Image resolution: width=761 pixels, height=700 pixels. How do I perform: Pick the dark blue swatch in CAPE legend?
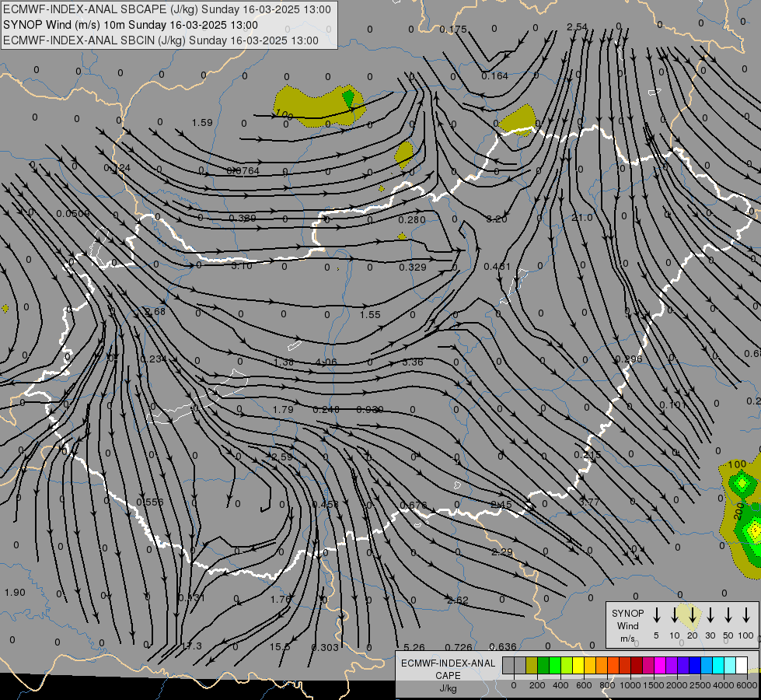pos(694,666)
